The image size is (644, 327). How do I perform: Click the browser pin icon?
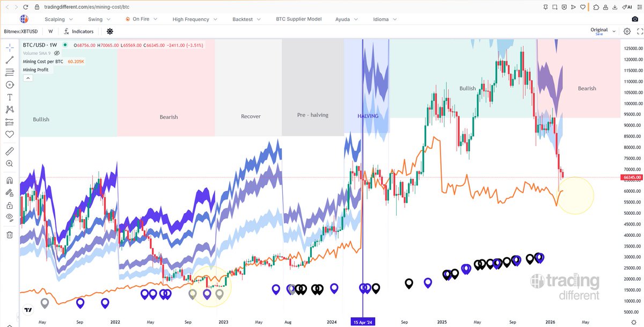546,7
